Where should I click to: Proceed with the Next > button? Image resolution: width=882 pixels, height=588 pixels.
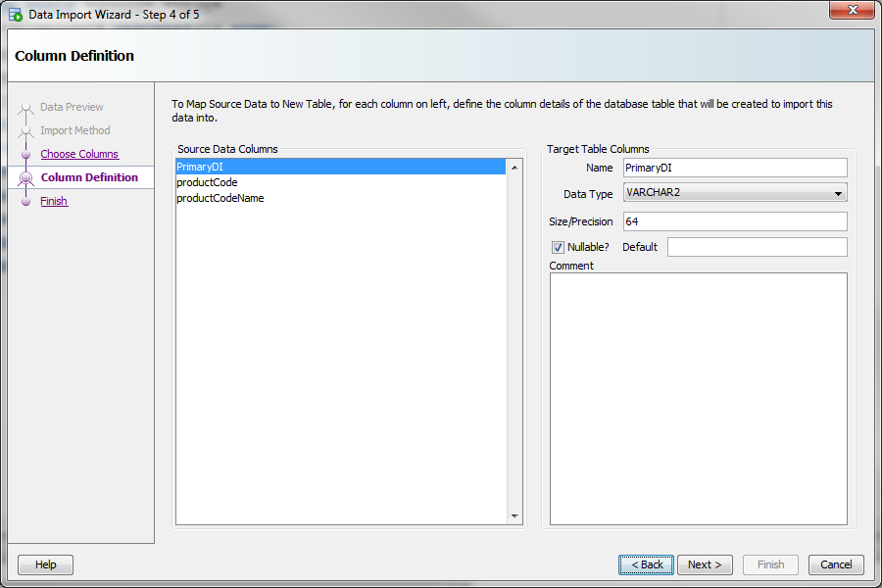coord(705,564)
